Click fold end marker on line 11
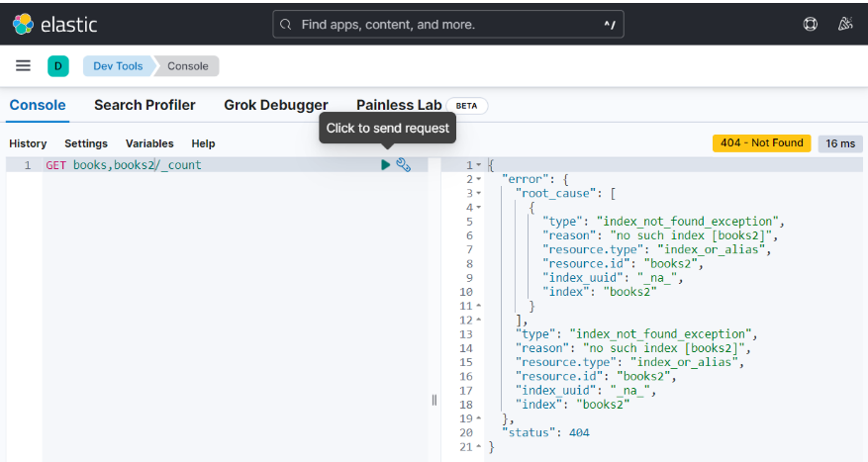Viewport: 868px width, 462px height. [x=479, y=306]
